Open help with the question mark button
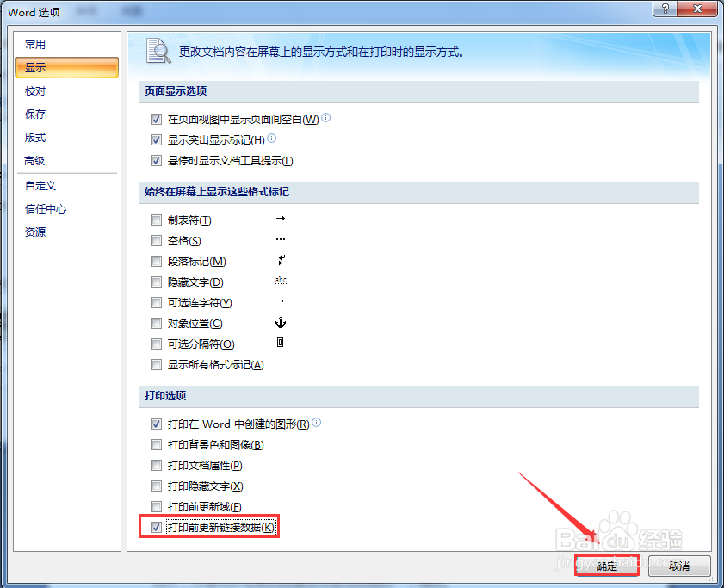The height and width of the screenshot is (588, 724). tap(665, 9)
